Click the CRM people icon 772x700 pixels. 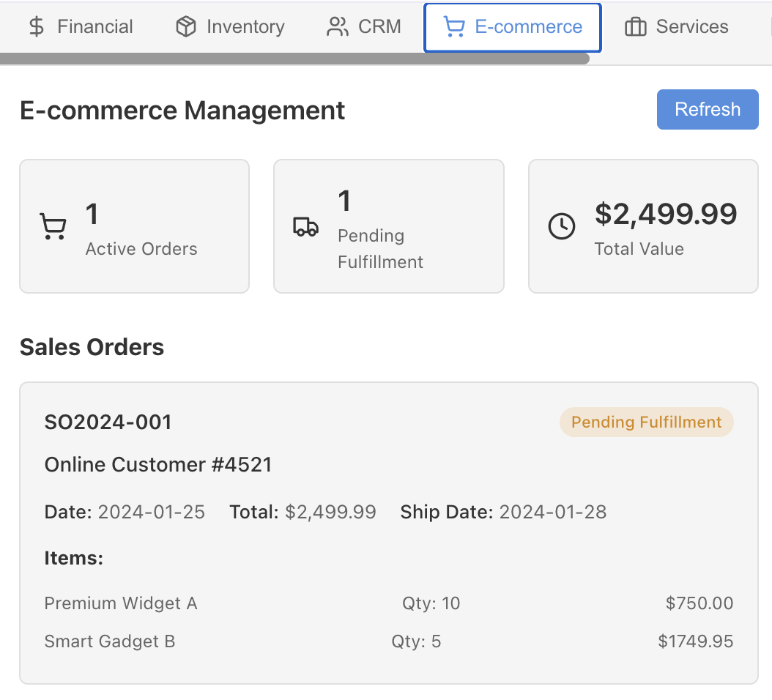[x=338, y=27]
